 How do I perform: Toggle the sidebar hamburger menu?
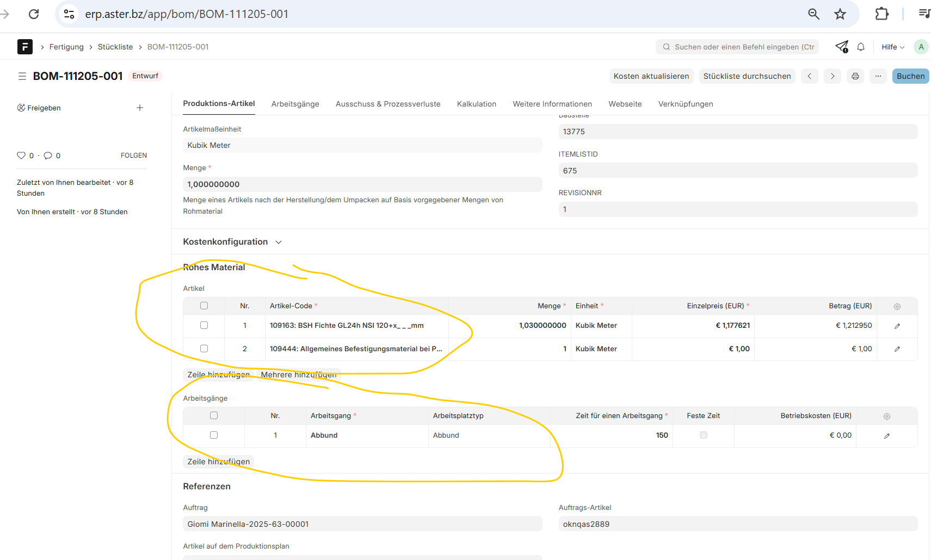[x=22, y=76]
